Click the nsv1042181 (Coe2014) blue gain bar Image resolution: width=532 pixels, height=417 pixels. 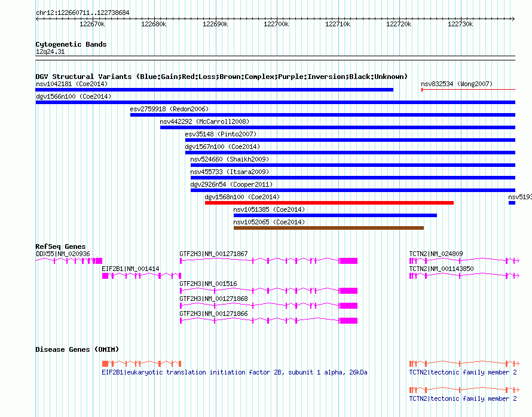click(215, 90)
